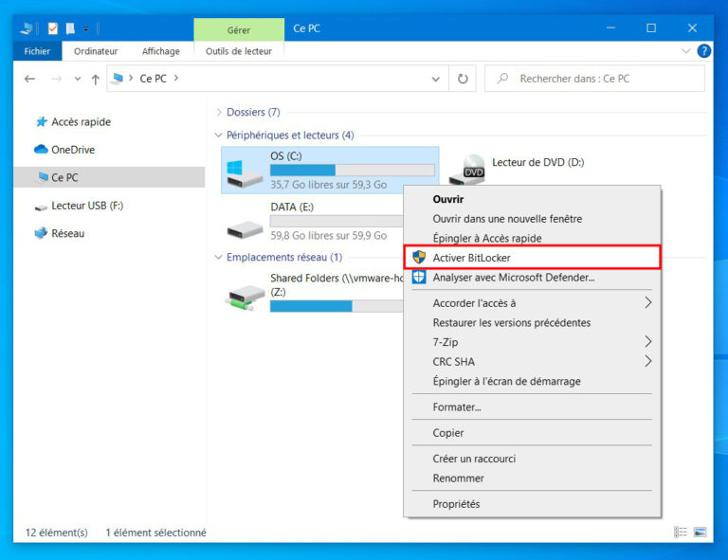728x560 pixels.
Task: Go up one level with up arrow
Action: [x=95, y=80]
